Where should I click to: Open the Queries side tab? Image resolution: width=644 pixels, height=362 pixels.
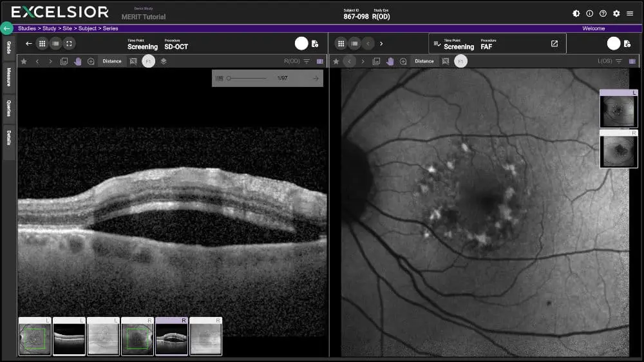[x=8, y=108]
